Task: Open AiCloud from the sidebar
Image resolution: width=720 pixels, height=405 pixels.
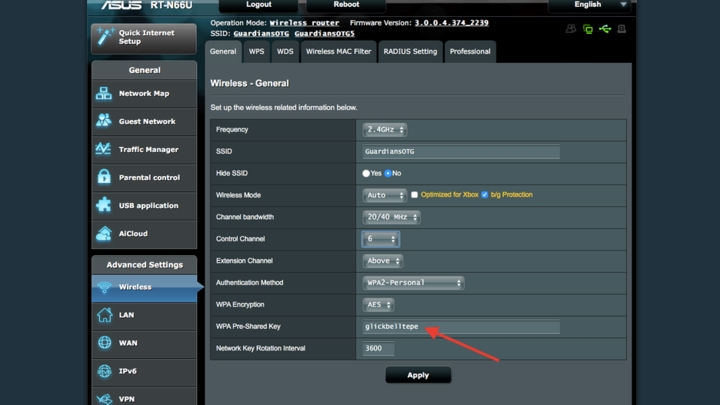Action: click(x=144, y=234)
